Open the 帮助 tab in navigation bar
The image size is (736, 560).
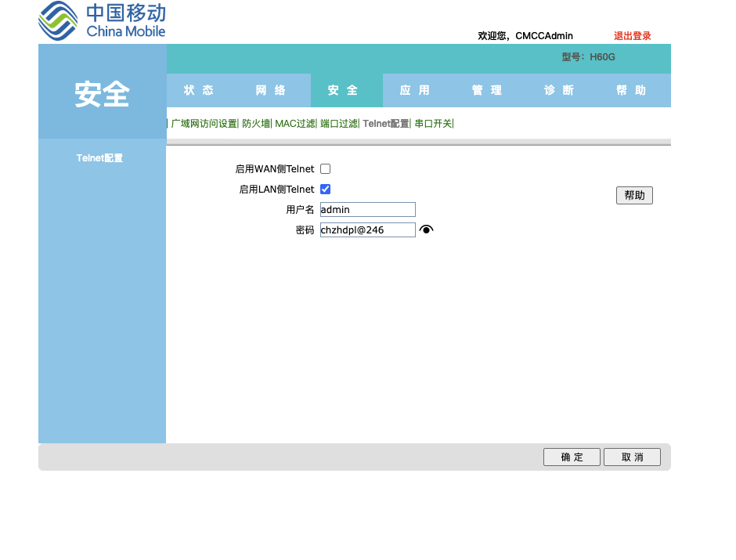pos(631,90)
